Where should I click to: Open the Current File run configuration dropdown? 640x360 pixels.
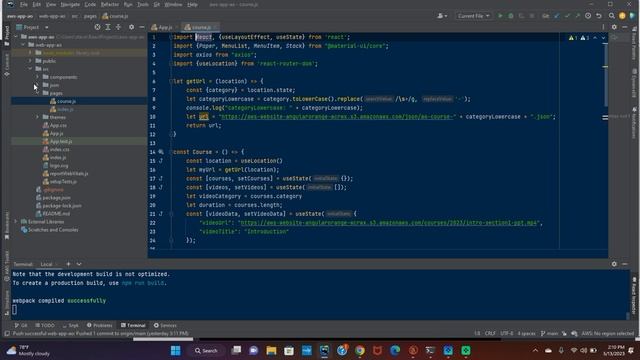[473, 16]
